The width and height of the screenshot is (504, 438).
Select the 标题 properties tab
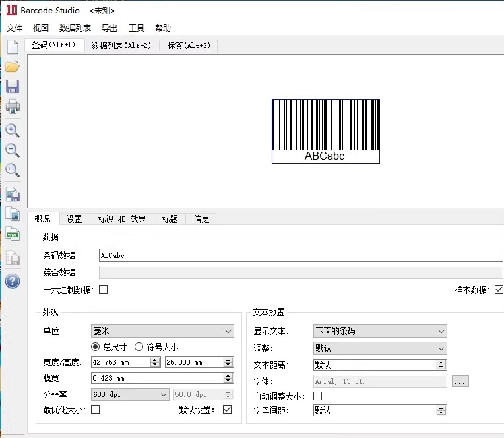[170, 219]
